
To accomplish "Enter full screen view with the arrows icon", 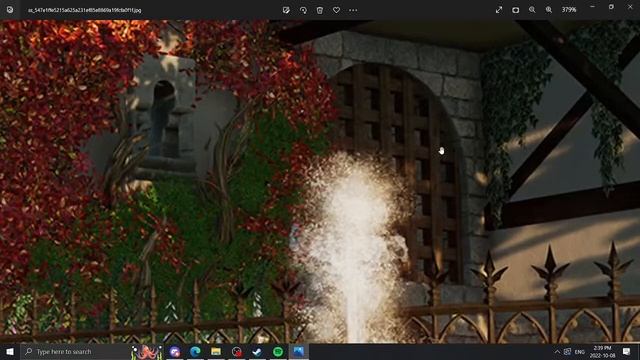I will [499, 10].
